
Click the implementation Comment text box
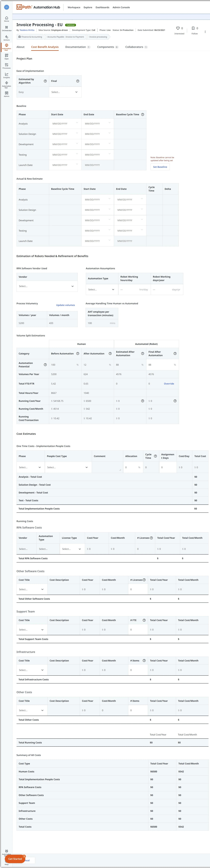tap(107, 467)
